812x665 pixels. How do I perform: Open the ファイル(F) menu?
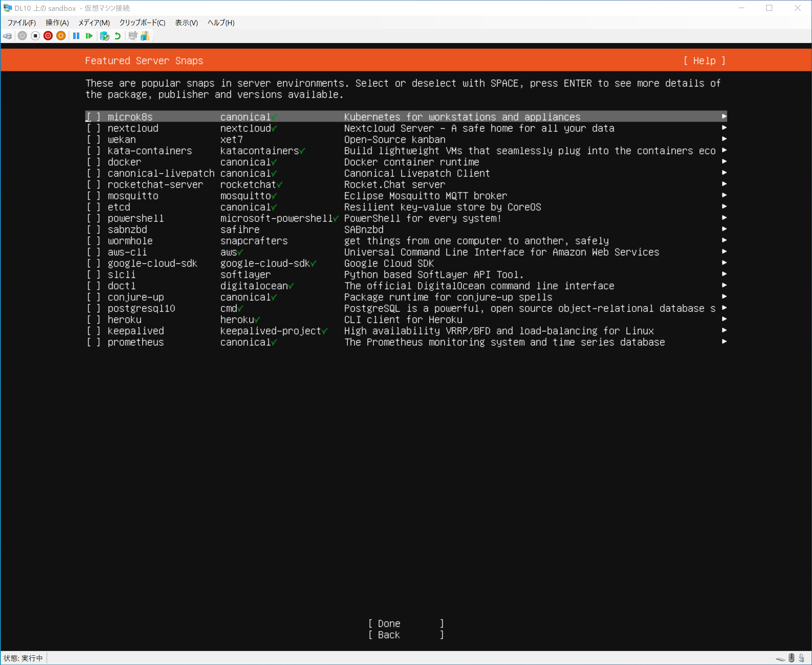22,23
